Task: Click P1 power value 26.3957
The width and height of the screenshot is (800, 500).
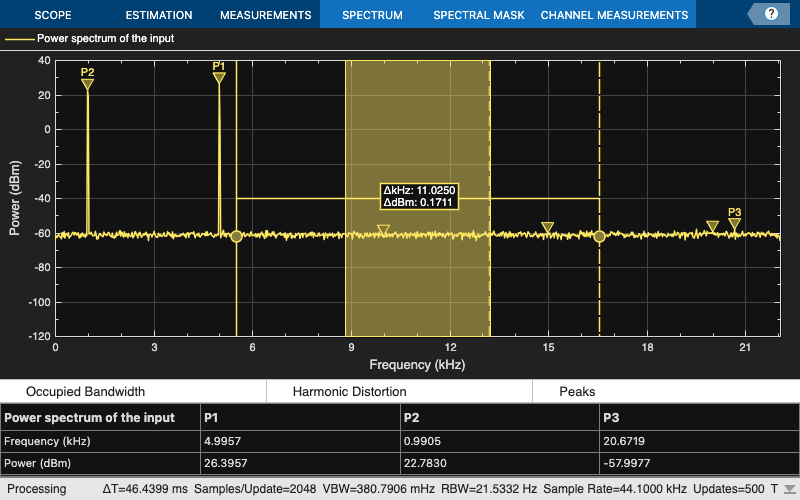Action: (x=226, y=463)
